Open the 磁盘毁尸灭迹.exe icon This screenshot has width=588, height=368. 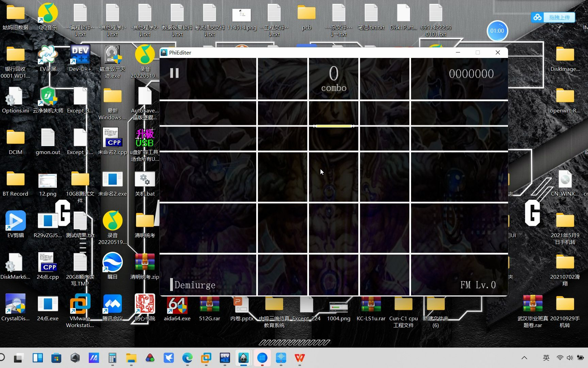tap(113, 61)
